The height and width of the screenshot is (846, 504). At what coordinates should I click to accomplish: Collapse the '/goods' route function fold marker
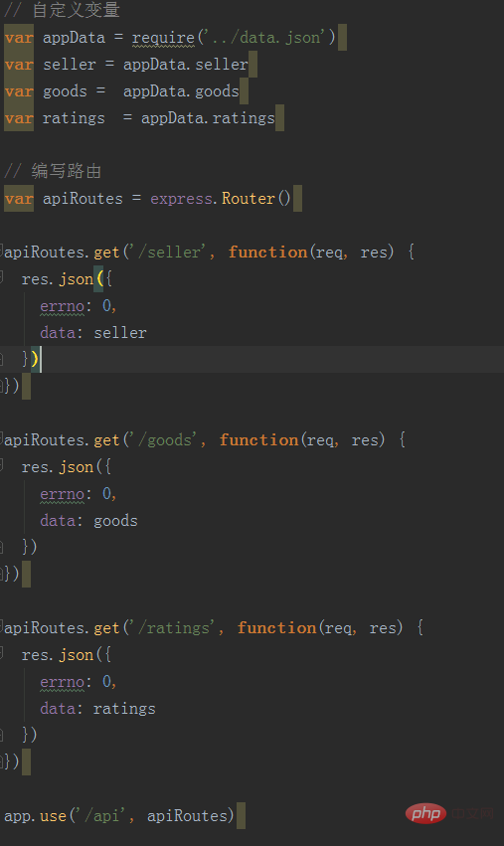coord(2,439)
